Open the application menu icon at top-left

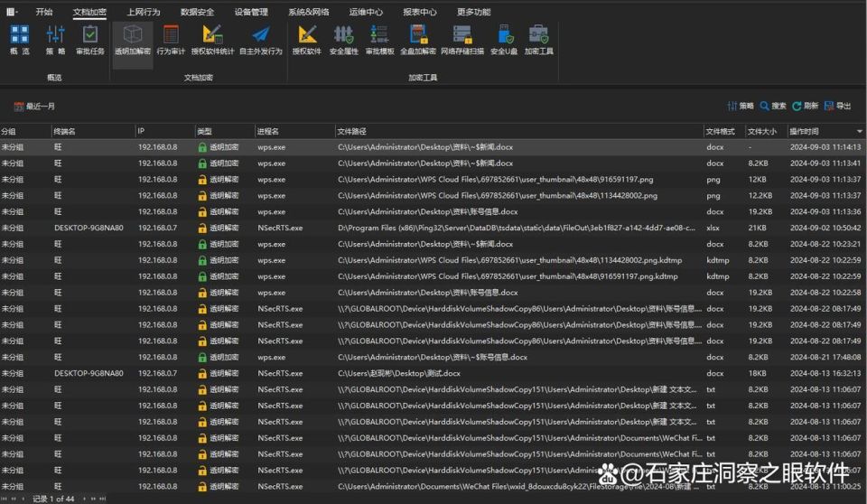(12, 12)
